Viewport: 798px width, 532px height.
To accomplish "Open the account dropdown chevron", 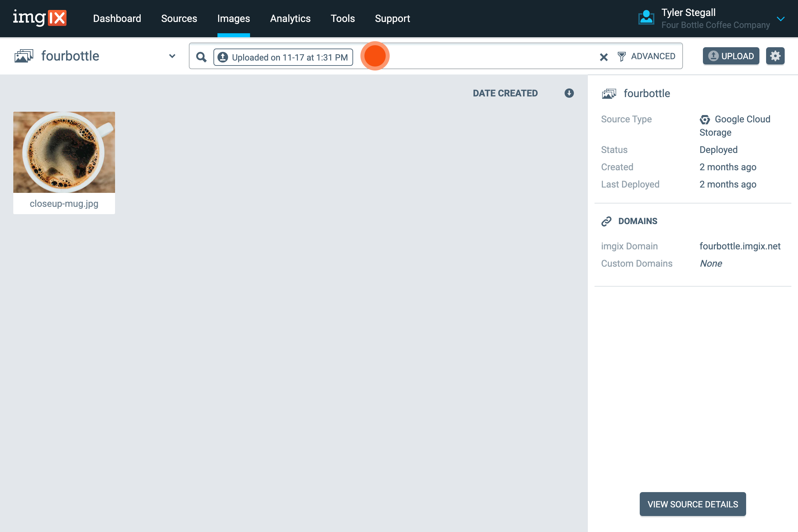I will tap(781, 19).
